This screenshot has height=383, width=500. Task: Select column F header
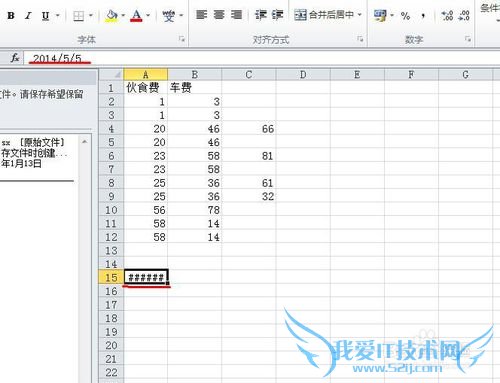coord(411,74)
